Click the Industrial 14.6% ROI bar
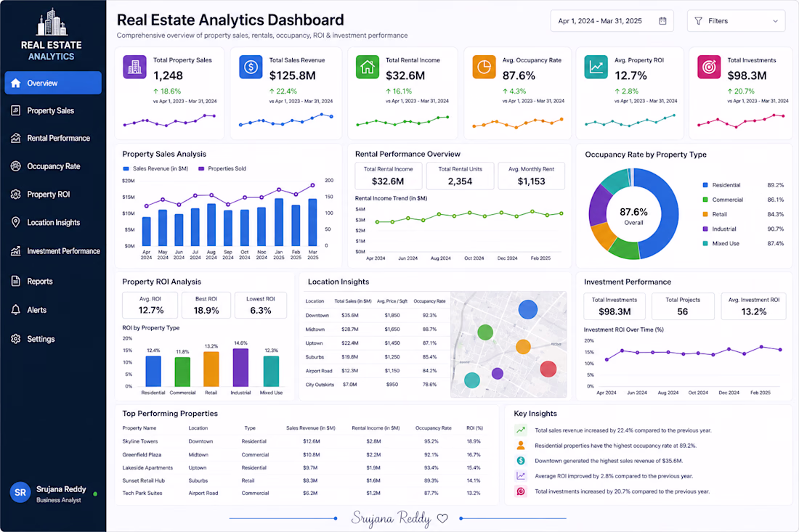Screen dimensions: 799x532 click(240, 367)
